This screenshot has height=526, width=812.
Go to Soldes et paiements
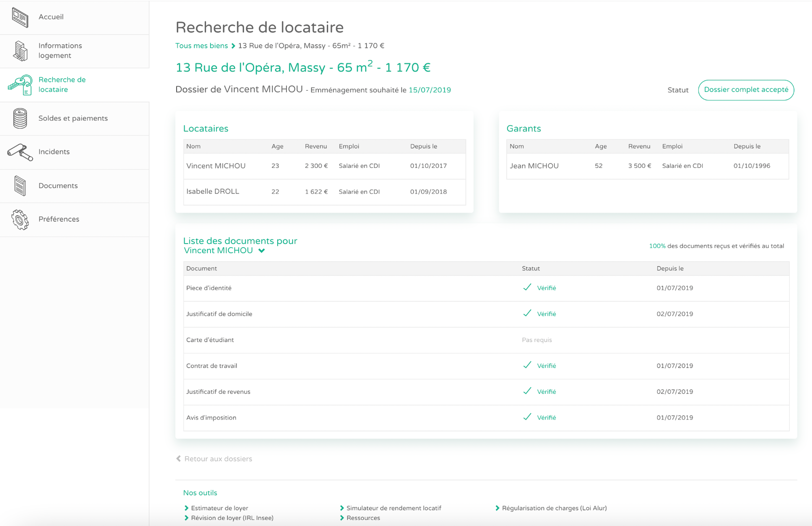coord(74,118)
